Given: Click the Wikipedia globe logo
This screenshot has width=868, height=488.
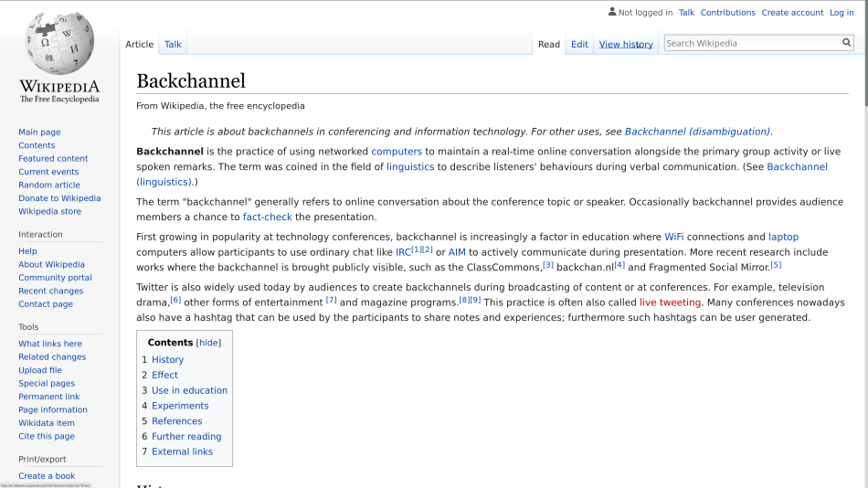Looking at the screenshot, I should pos(59,44).
